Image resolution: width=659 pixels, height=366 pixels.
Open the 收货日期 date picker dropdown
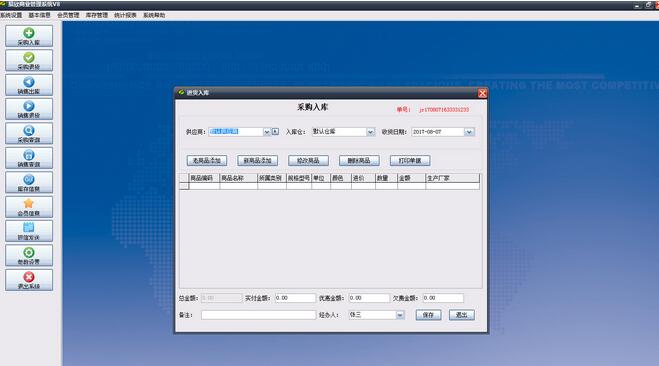point(469,132)
